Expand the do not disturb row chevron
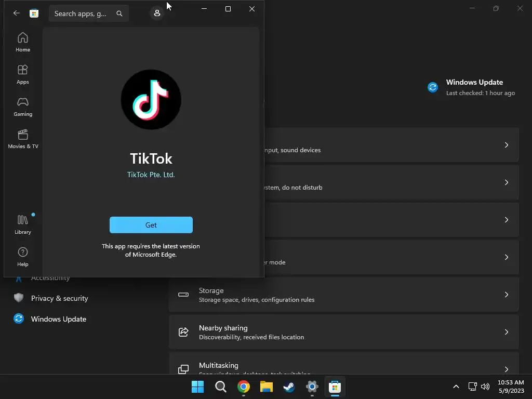The height and width of the screenshot is (399, 532). tap(506, 182)
